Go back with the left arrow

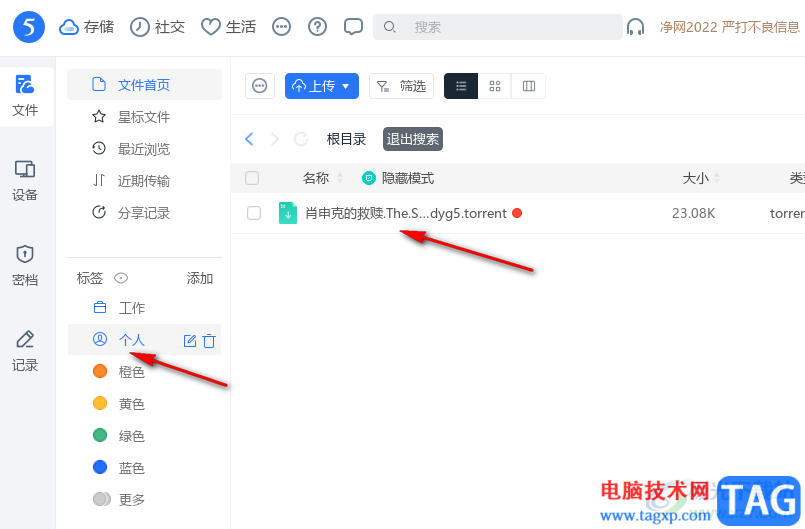click(250, 139)
